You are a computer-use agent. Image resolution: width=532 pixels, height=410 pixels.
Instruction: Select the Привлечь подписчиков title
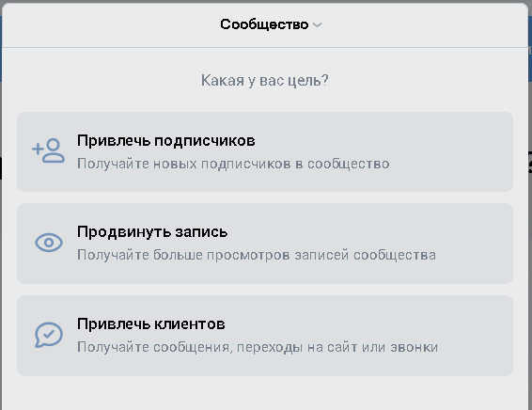[x=166, y=141]
